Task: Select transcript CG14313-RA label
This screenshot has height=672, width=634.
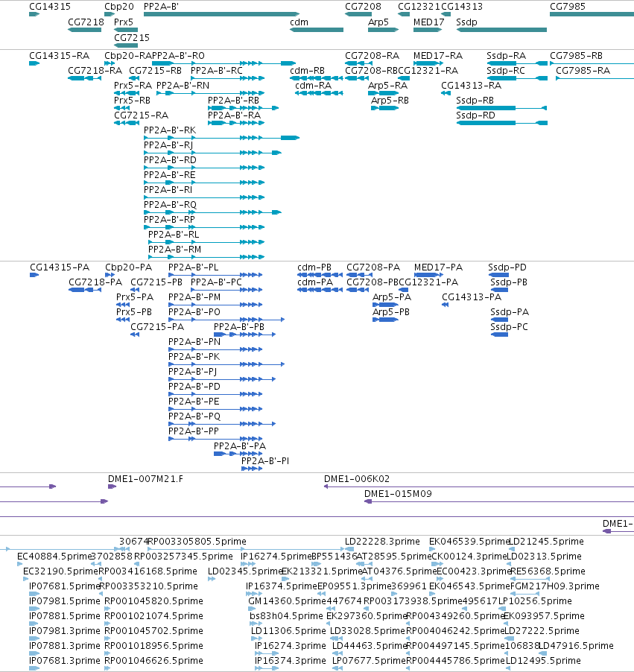Action: (471, 85)
